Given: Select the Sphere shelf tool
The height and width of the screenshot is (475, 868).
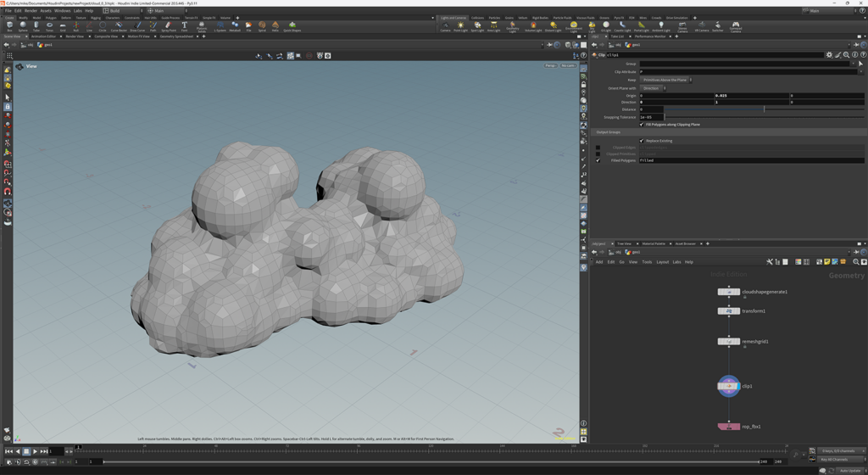Looking at the screenshot, I should pos(23,26).
